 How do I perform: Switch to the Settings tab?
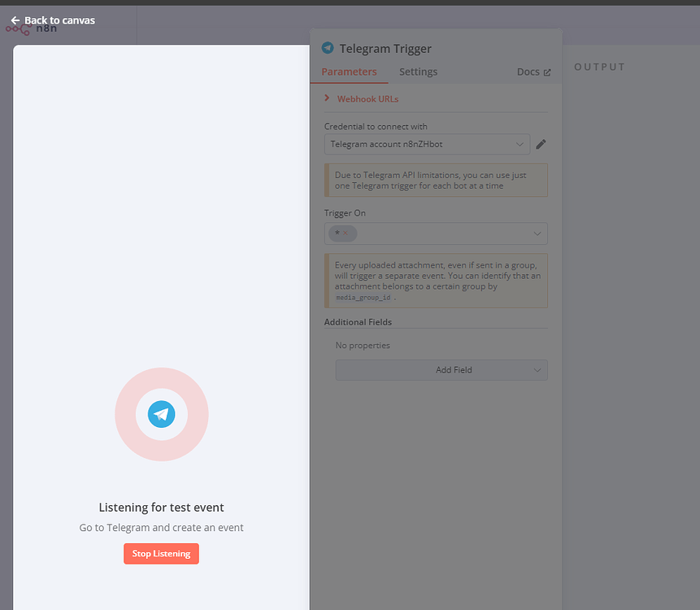coord(418,72)
